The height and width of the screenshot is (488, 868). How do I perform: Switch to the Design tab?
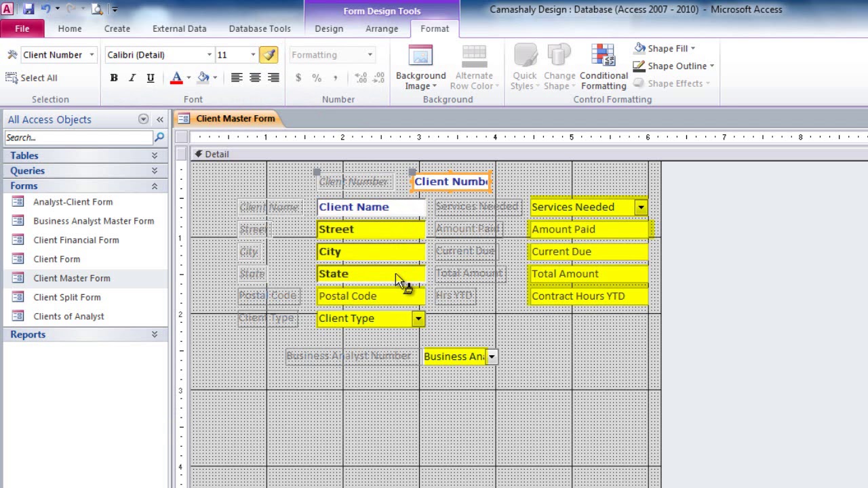pos(329,28)
